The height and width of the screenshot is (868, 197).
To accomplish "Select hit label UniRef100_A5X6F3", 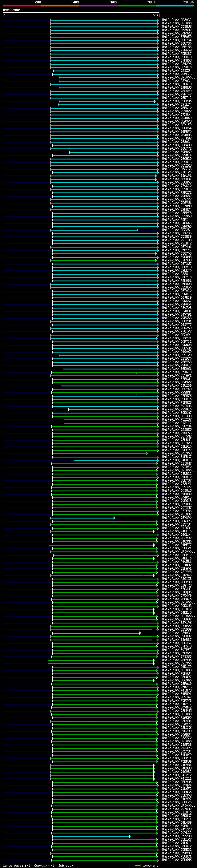I will point(177,372).
